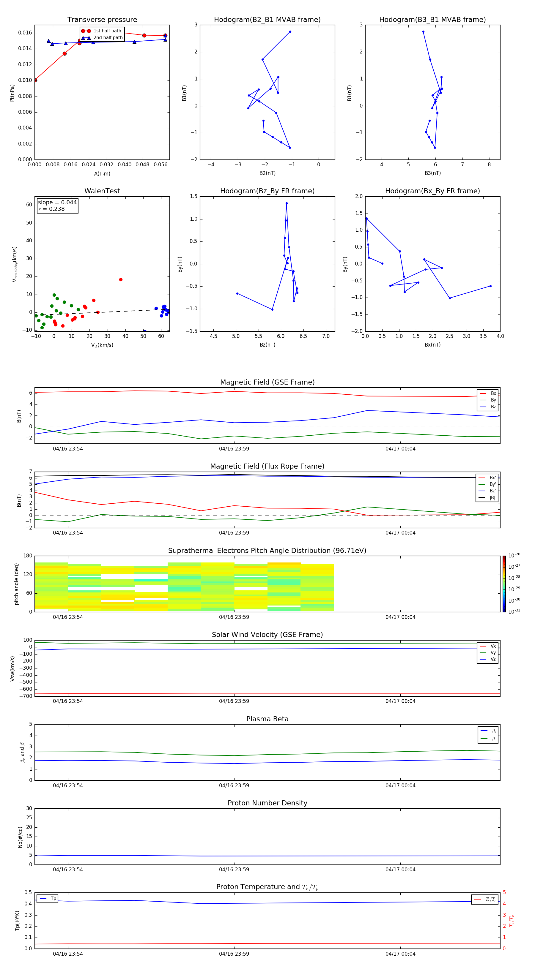Click the 'slope = 0.044' annotation
The width and height of the screenshot is (535, 980).
point(57,203)
